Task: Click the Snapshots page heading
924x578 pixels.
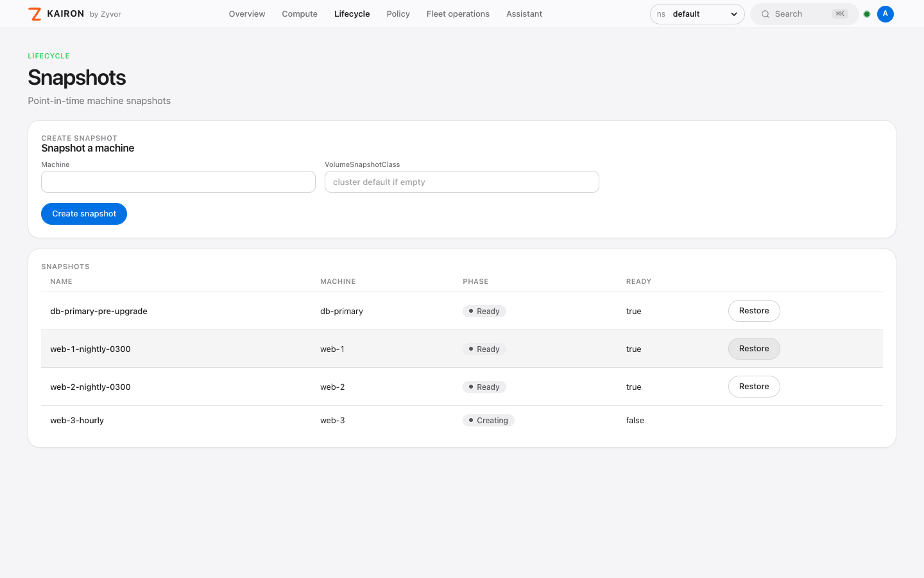Action: pyautogui.click(x=77, y=78)
